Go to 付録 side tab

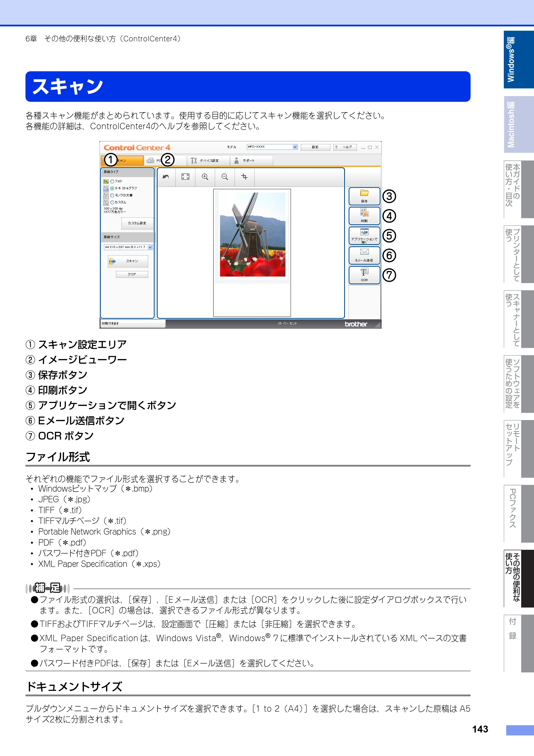pos(519,643)
